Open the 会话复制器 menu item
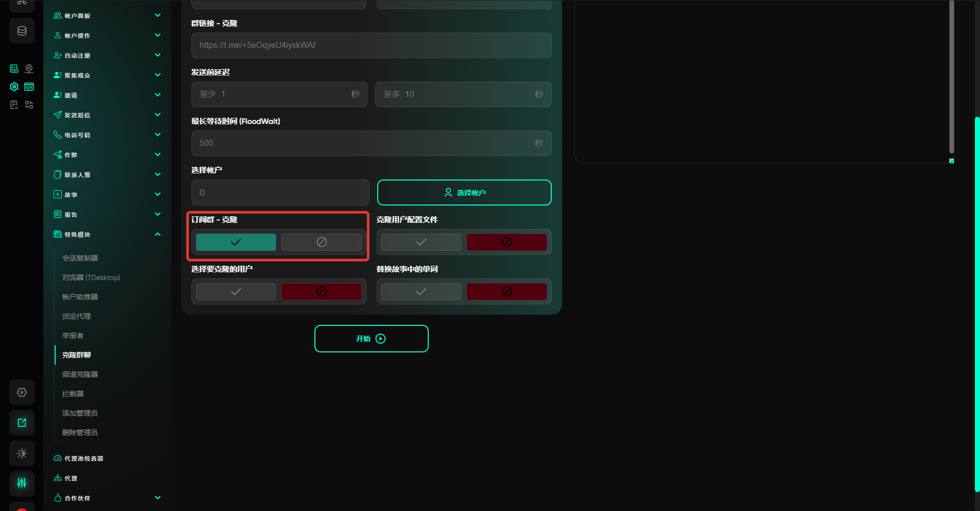The height and width of the screenshot is (511, 980). point(80,258)
